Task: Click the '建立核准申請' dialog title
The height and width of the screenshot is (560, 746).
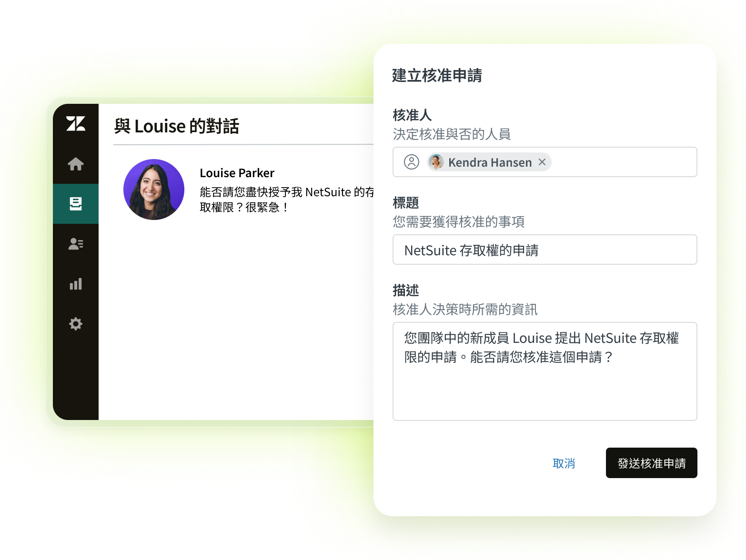Action: 437,75
